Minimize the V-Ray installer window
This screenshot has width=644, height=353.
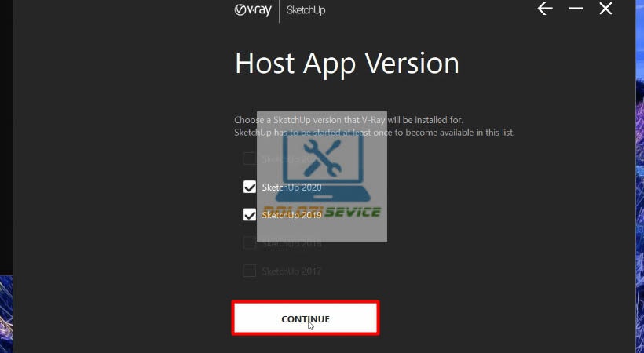pos(576,9)
